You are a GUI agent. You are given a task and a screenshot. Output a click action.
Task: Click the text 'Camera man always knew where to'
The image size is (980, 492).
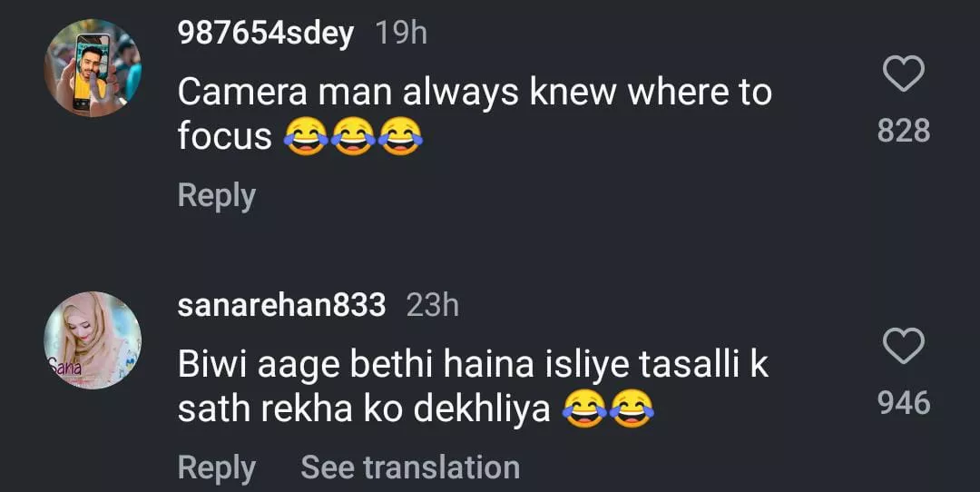click(x=474, y=92)
